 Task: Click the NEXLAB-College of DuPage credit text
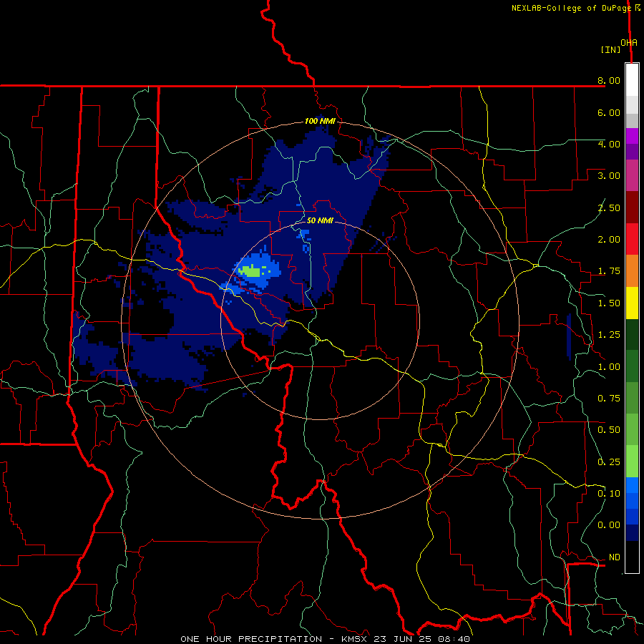click(x=571, y=8)
